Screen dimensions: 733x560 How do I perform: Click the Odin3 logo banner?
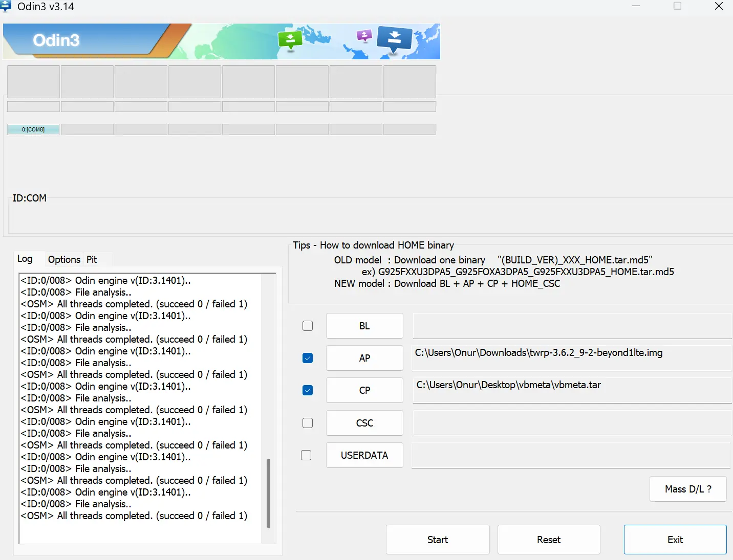pos(222,41)
